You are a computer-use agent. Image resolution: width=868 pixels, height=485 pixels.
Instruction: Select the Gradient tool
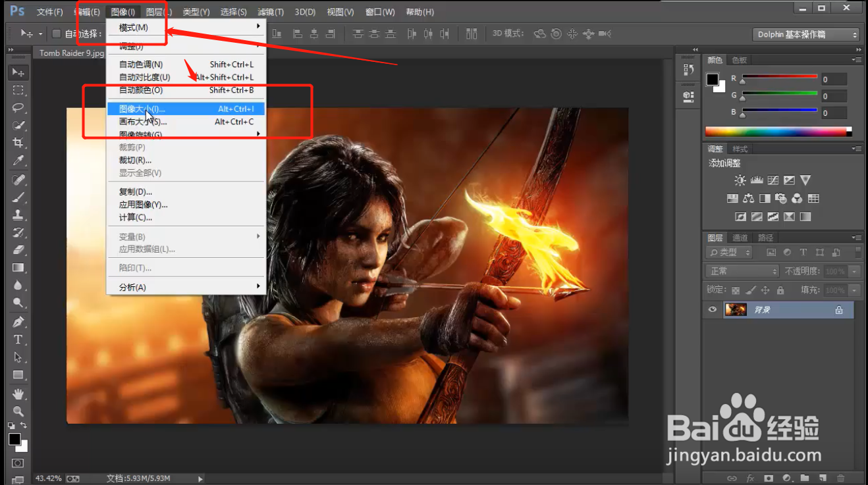click(x=18, y=268)
